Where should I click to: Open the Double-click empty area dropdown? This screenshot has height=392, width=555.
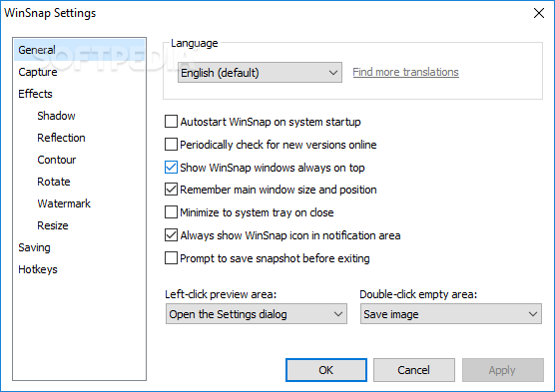(451, 314)
